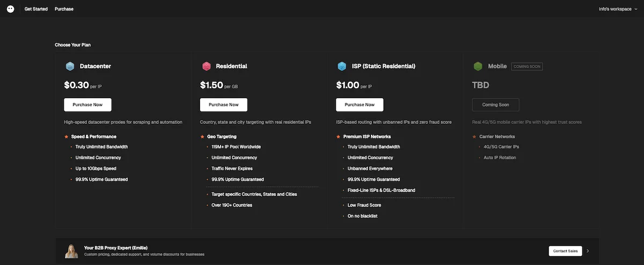Viewport: 644px width, 265px height.
Task: Open the Purchase menu item
Action: click(64, 9)
